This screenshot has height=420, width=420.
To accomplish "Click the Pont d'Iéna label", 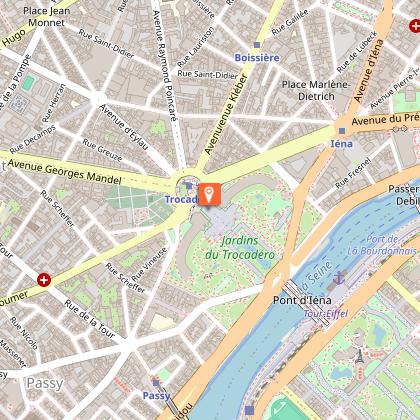I will [x=302, y=300].
